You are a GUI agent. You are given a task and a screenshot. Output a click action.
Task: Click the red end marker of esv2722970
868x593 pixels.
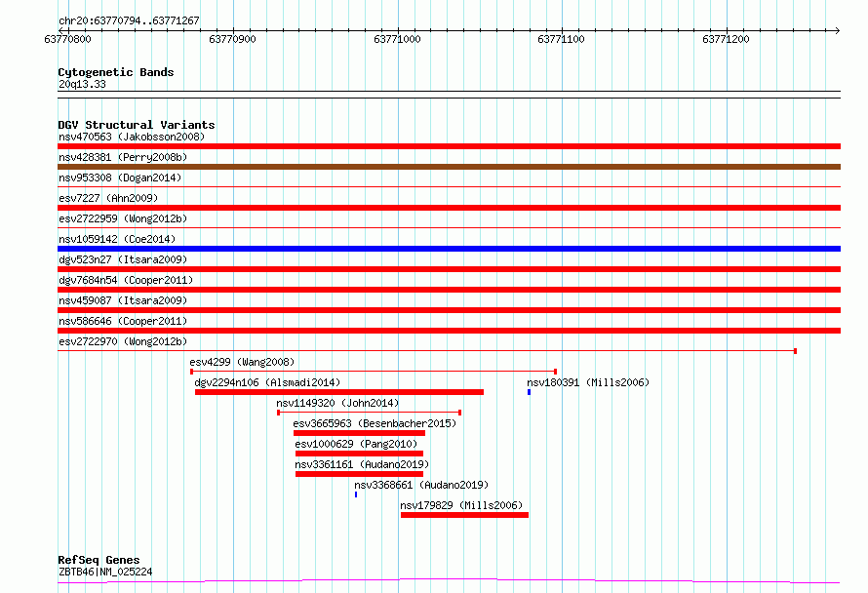796,351
